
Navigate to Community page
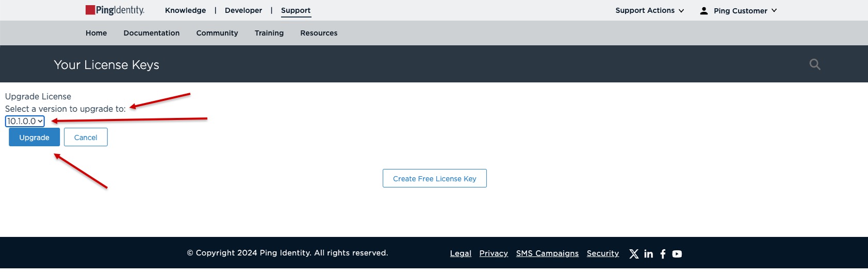[x=217, y=33]
